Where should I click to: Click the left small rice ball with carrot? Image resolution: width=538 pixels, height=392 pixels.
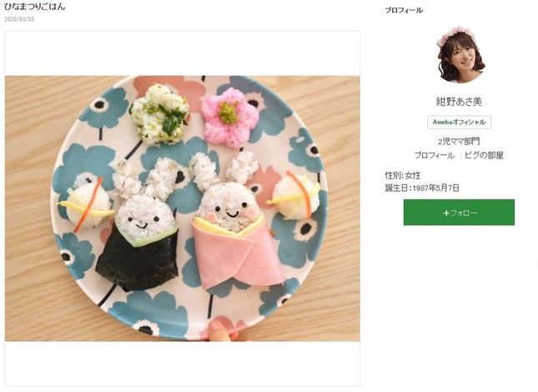coord(88,204)
